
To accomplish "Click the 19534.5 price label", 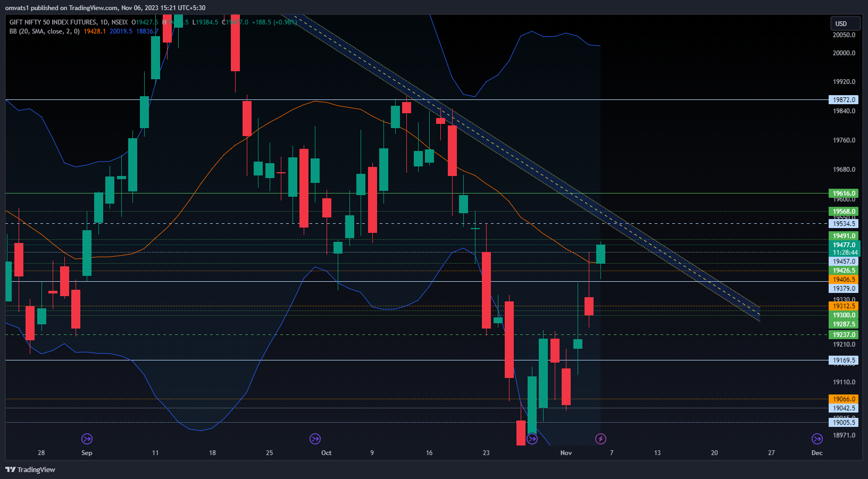I will pos(844,224).
